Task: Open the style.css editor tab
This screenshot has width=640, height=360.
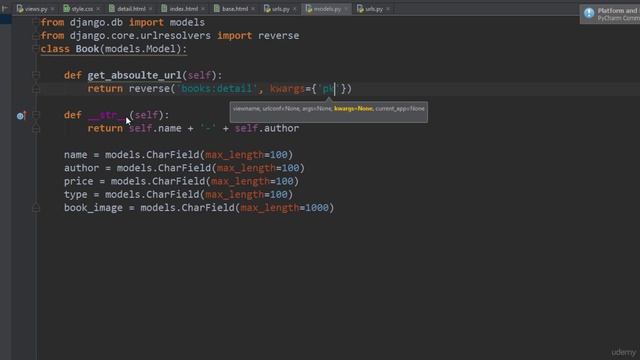Action: [x=82, y=9]
